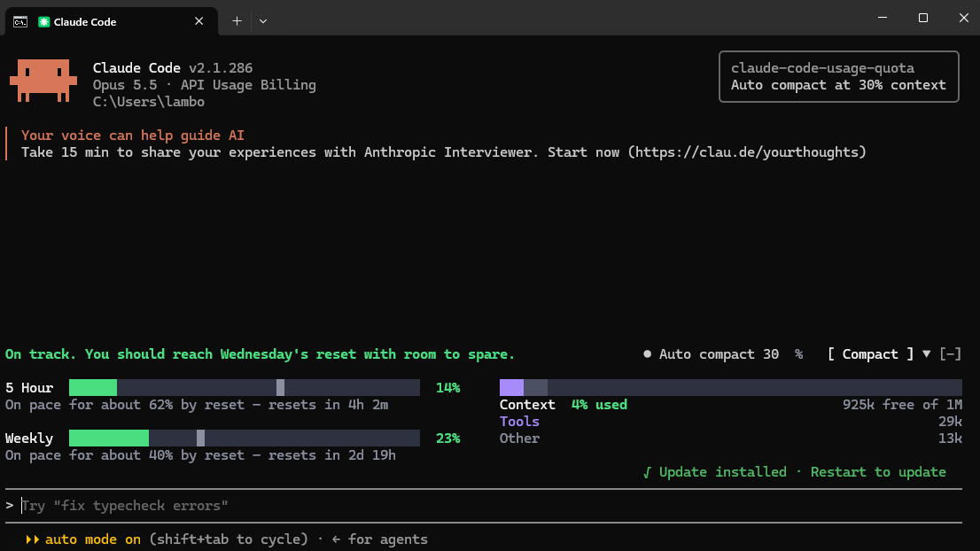The width and height of the screenshot is (980, 551).
Task: Click the claude-code-usage-quota box title
Action: click(x=822, y=68)
